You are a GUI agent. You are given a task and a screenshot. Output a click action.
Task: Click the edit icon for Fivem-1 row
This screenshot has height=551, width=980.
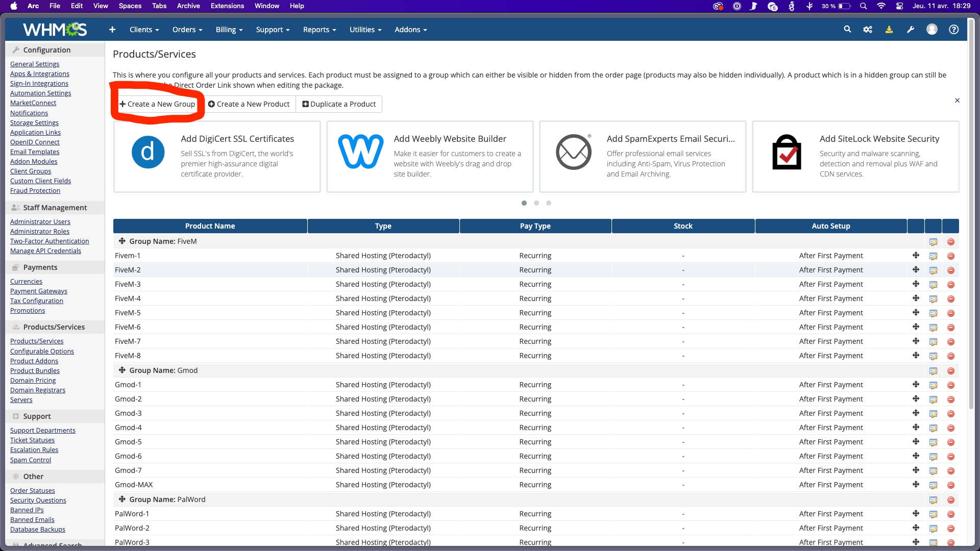click(x=933, y=256)
